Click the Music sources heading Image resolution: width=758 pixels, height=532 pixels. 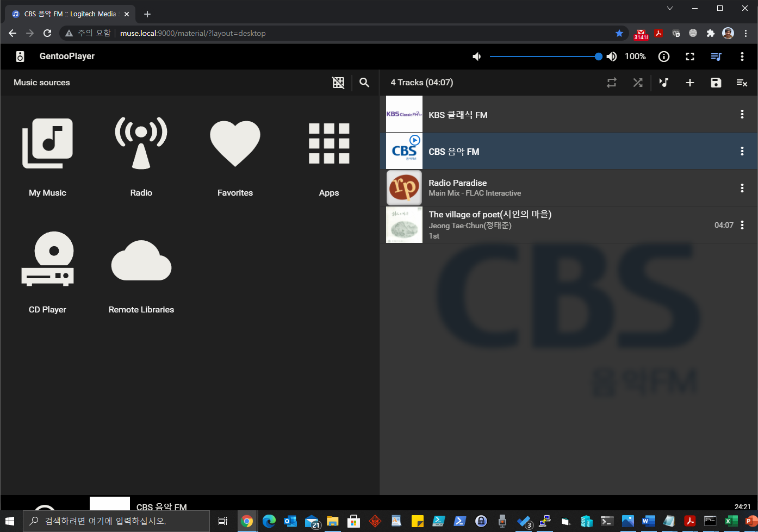pyautogui.click(x=42, y=83)
